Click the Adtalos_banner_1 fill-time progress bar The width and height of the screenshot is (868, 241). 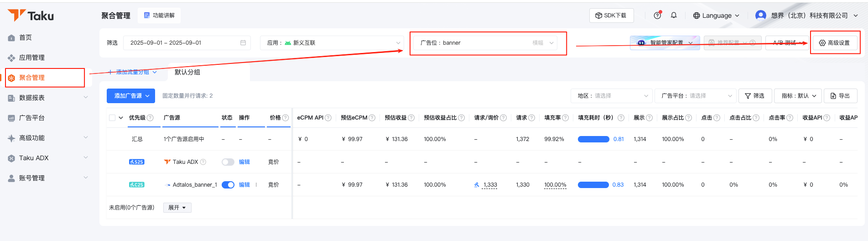pos(593,185)
